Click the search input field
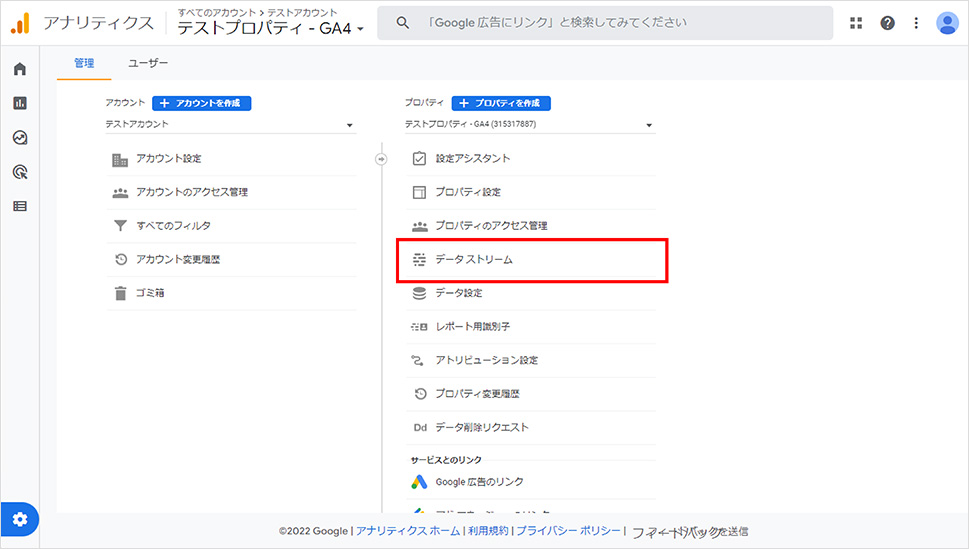 (605, 23)
